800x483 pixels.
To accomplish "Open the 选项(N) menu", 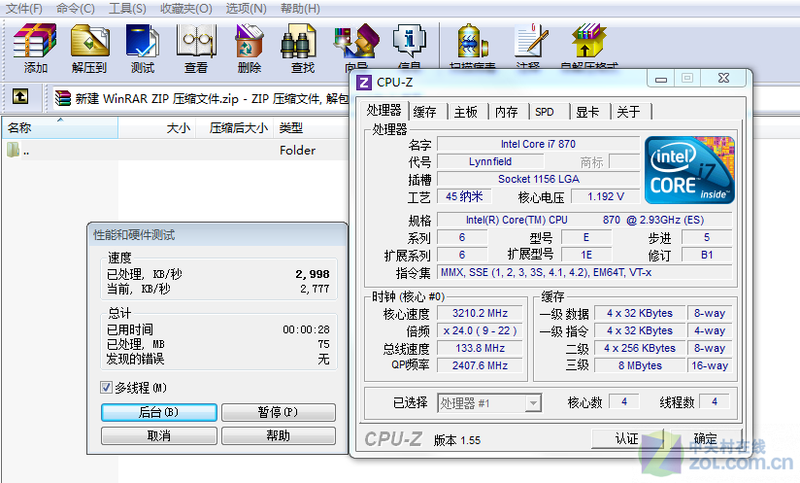I will [246, 9].
